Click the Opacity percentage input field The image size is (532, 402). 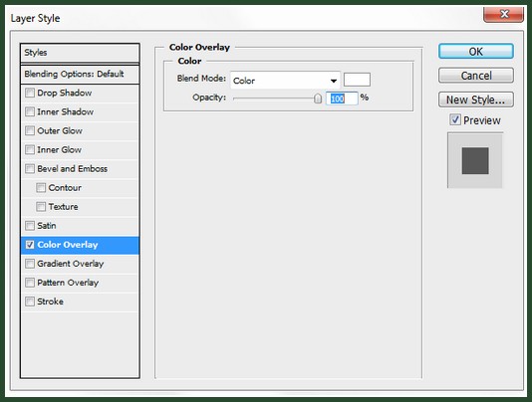342,99
